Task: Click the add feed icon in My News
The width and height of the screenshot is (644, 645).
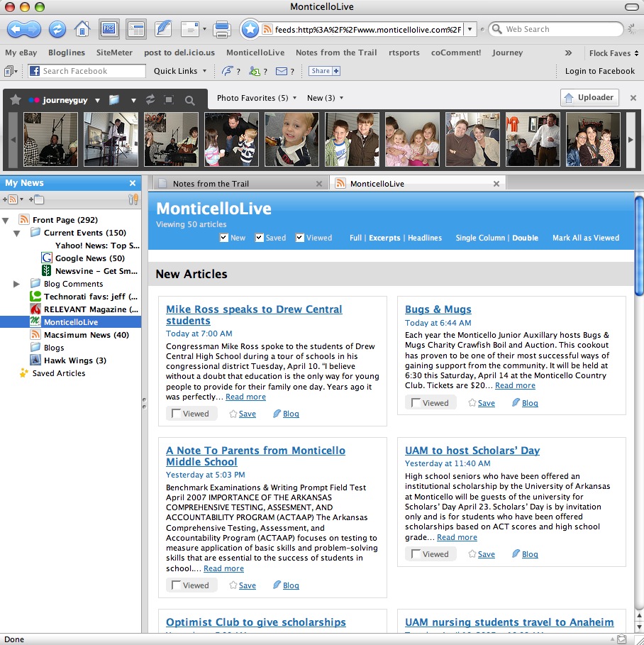Action: point(12,199)
